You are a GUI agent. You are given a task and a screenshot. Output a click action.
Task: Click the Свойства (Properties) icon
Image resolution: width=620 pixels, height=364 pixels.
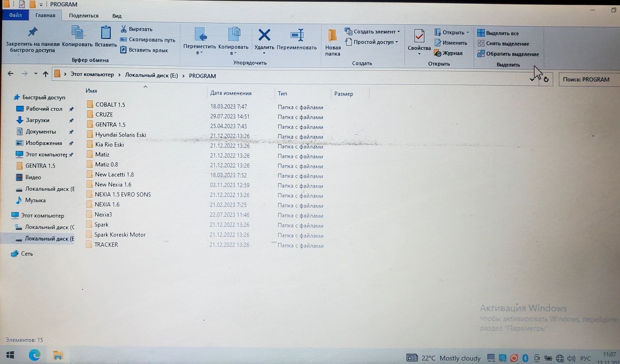click(x=419, y=36)
